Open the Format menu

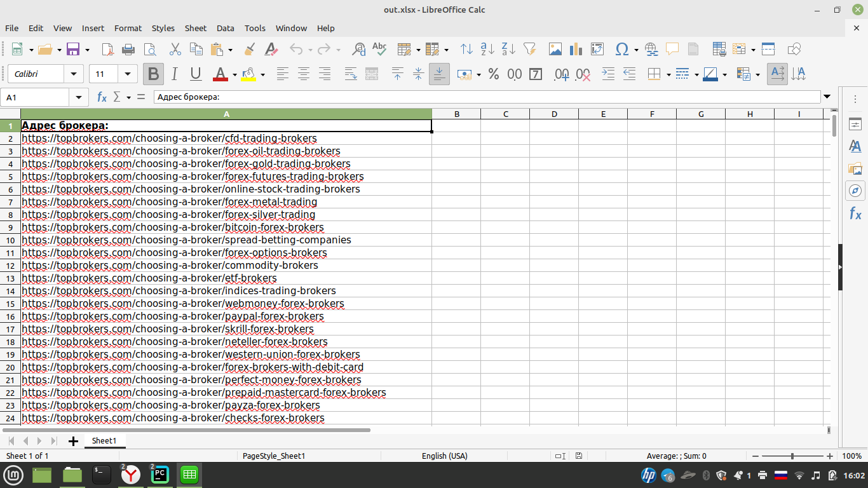coord(128,28)
